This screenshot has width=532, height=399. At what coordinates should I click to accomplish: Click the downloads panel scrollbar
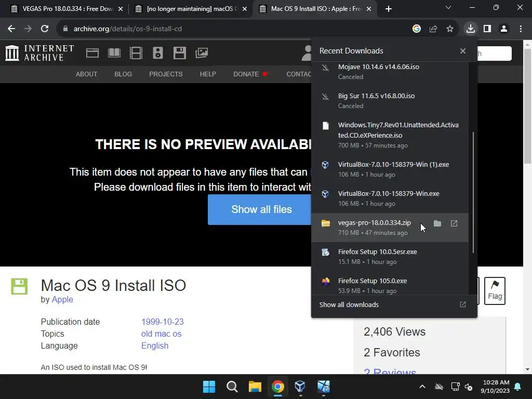[473, 192]
